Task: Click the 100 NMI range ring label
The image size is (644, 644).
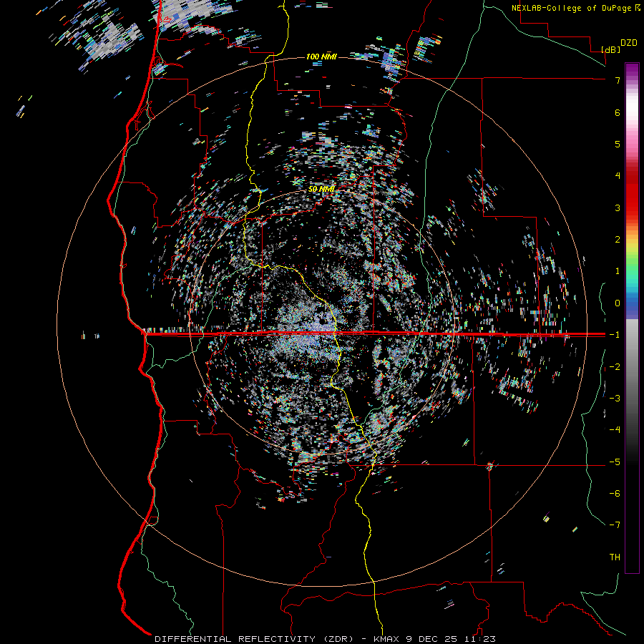Action: [x=321, y=57]
